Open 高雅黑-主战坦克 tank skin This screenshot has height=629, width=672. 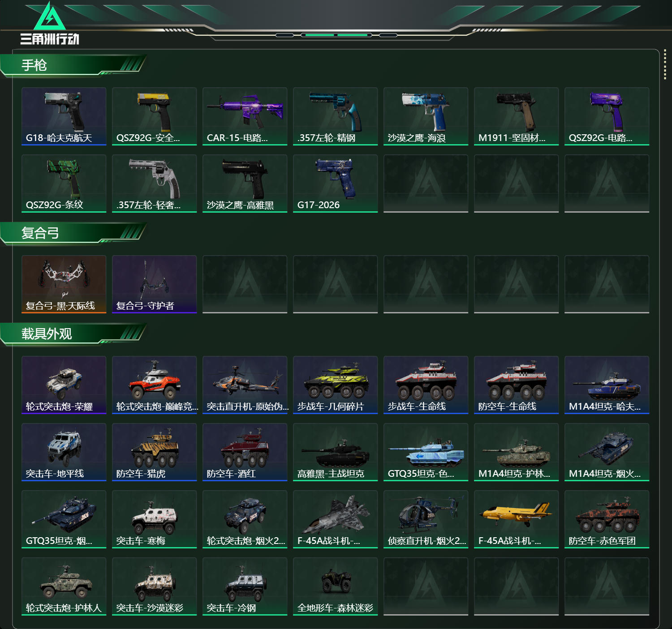click(x=336, y=452)
